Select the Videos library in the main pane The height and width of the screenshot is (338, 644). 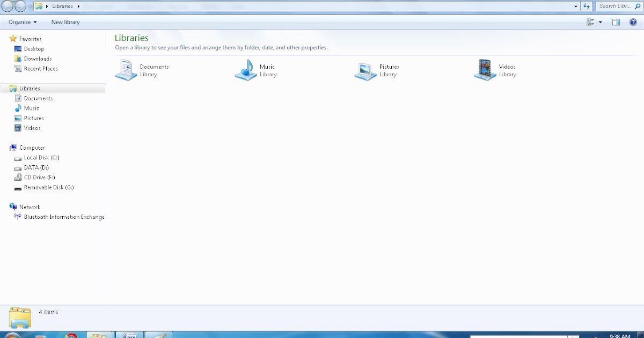click(496, 70)
